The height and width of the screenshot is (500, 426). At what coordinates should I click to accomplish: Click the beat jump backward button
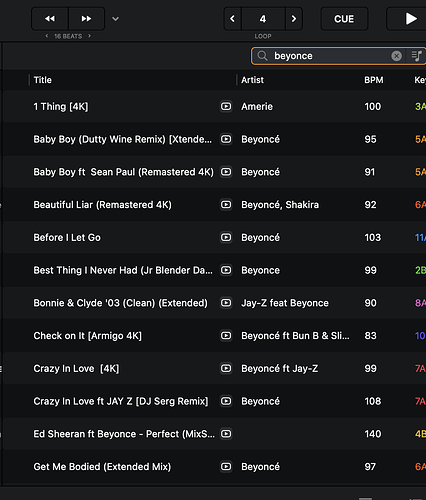[x=50, y=19]
